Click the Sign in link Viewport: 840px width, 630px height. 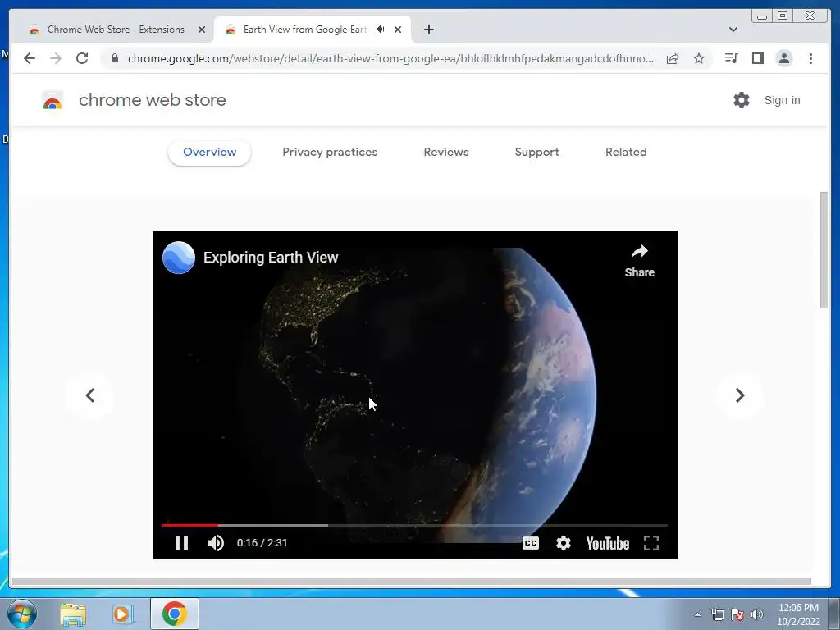782,100
